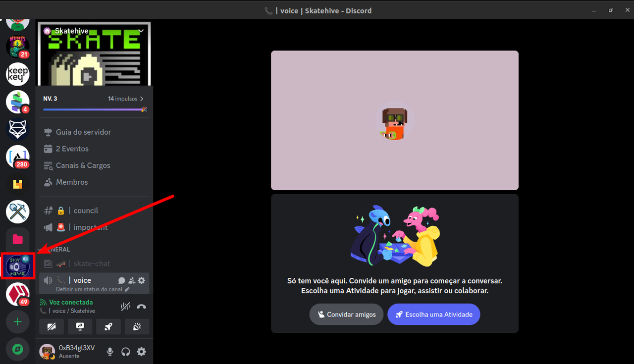Click Escolha uma Atividade button
Screen dimensions: 634x364
point(434,314)
